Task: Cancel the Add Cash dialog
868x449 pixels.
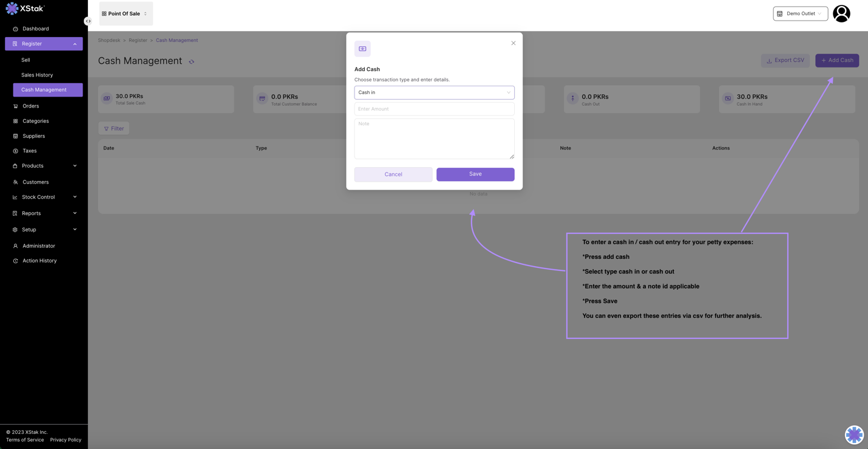Action: [x=393, y=174]
